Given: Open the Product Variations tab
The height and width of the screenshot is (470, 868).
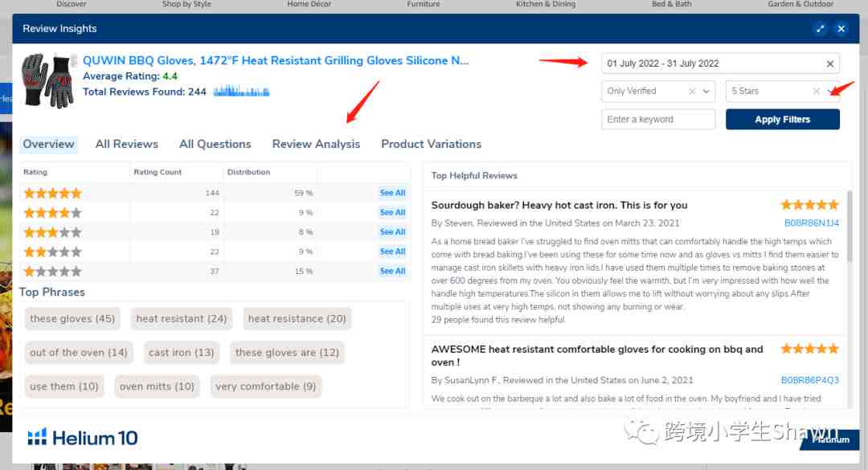Looking at the screenshot, I should click(431, 144).
